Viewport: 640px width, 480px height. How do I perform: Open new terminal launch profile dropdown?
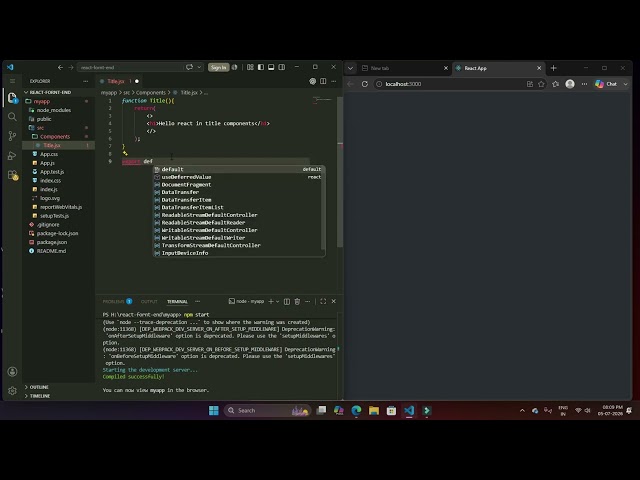click(278, 301)
